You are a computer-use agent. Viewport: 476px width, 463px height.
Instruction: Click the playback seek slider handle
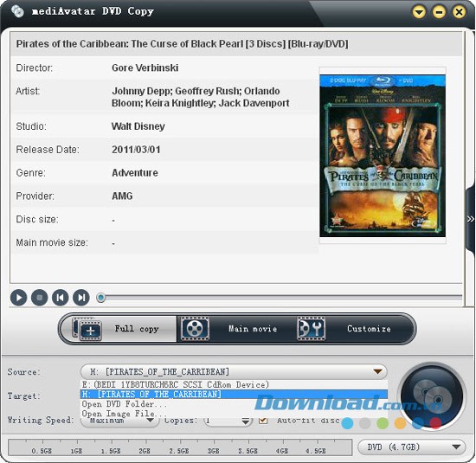pyautogui.click(x=101, y=298)
